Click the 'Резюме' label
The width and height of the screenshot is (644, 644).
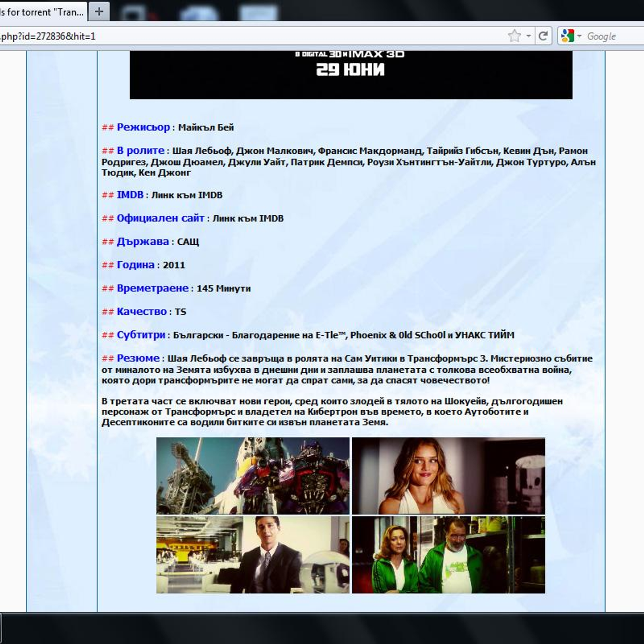[138, 358]
